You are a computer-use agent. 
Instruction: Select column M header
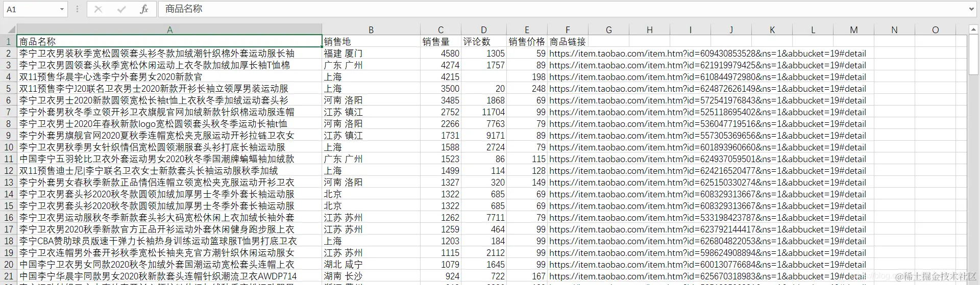point(854,30)
